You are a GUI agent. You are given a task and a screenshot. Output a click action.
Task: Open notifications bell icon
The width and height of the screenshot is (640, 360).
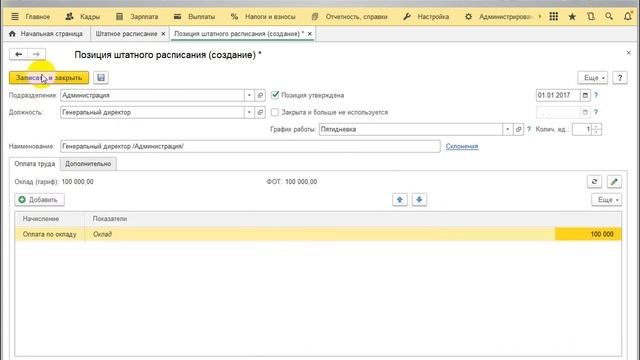point(628,16)
